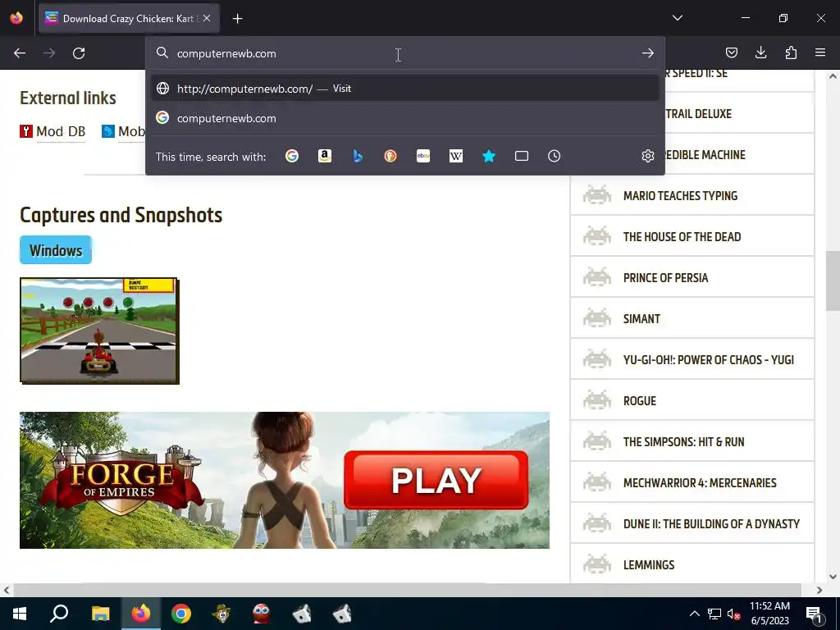
Task: Open The Simpsons: Hit & Run link
Action: (683, 442)
